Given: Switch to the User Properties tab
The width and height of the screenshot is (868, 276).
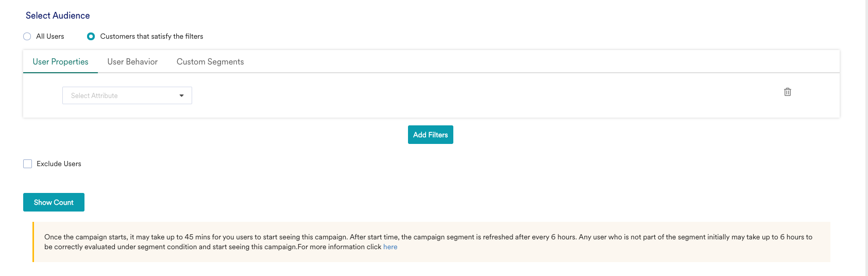Looking at the screenshot, I should click(x=60, y=62).
